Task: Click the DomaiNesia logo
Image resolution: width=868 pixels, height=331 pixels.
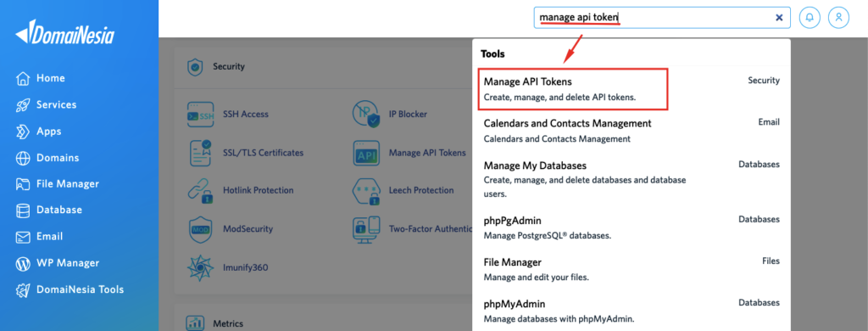Action: coord(64,33)
